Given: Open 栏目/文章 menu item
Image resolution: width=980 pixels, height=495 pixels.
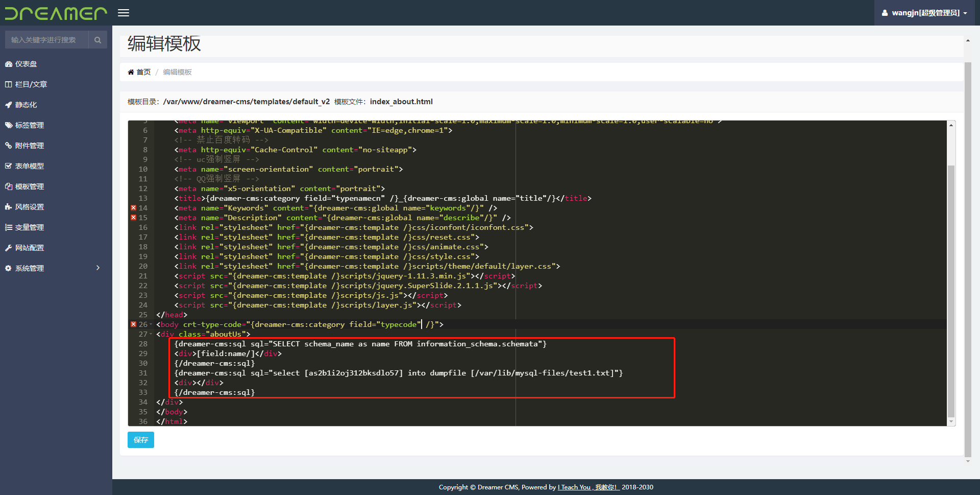Looking at the screenshot, I should click(56, 84).
